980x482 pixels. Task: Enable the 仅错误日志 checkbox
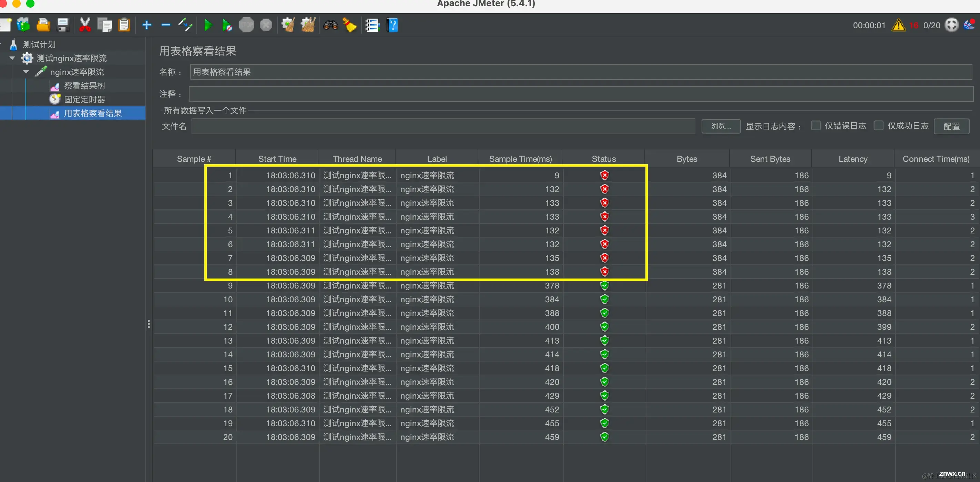[816, 125]
